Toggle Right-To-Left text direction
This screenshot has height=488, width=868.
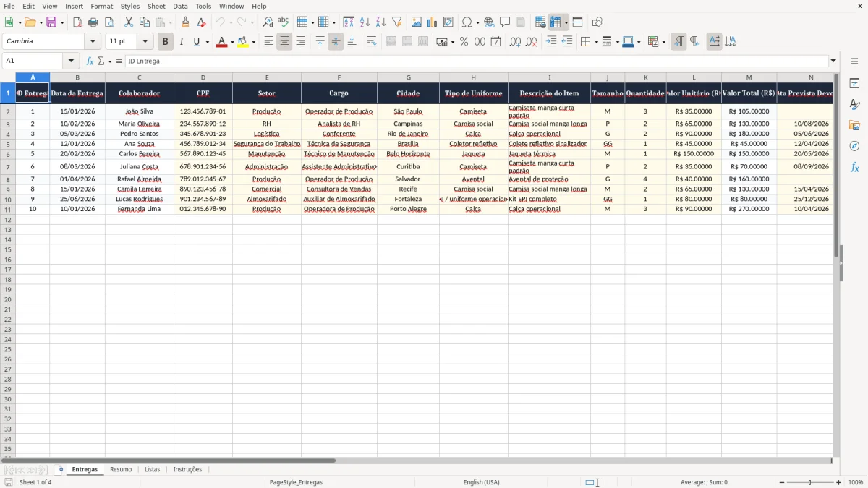pos(694,42)
